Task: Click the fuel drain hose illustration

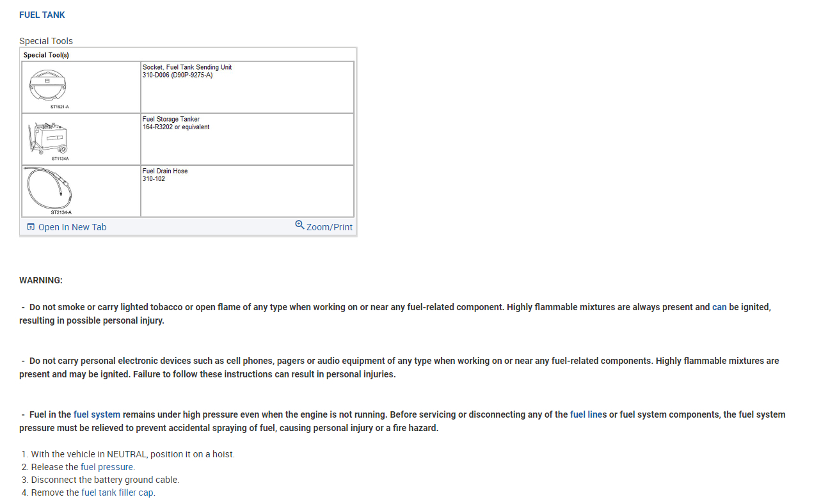Action: 49,188
